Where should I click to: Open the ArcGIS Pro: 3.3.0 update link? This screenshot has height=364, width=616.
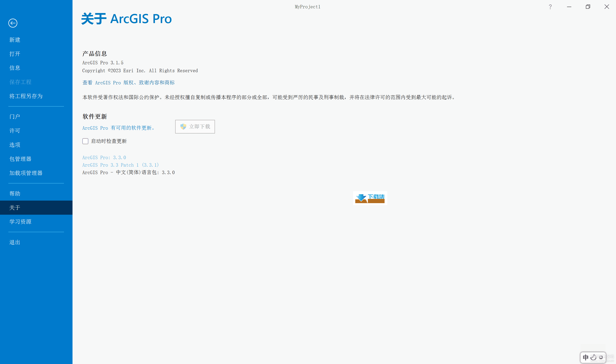click(104, 157)
